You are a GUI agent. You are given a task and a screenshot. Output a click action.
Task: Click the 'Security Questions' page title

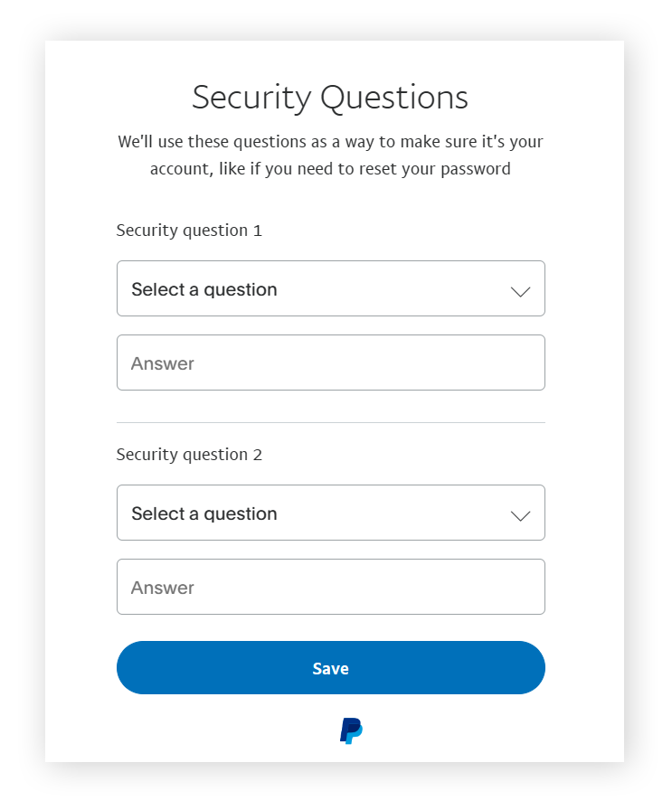coord(329,97)
